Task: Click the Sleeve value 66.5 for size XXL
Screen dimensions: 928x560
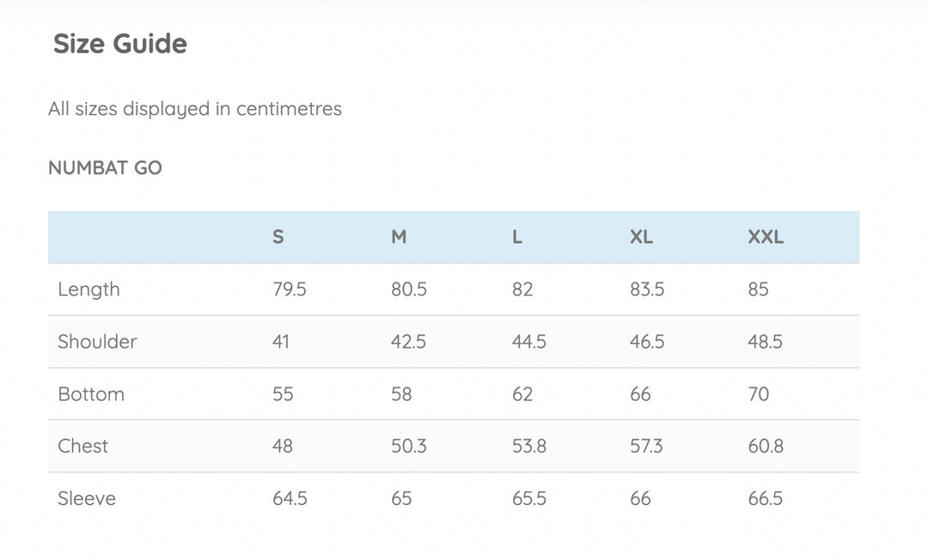Action: click(x=765, y=498)
